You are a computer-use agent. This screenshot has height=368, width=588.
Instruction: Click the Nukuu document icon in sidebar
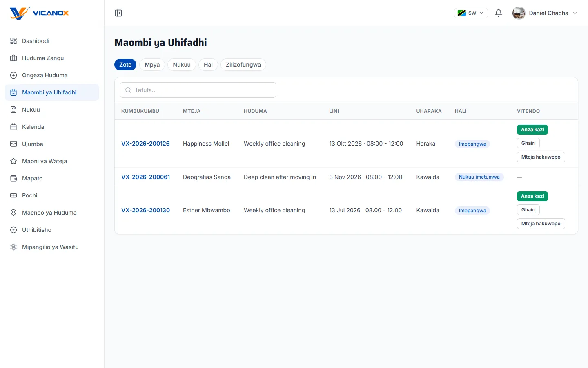[13, 110]
